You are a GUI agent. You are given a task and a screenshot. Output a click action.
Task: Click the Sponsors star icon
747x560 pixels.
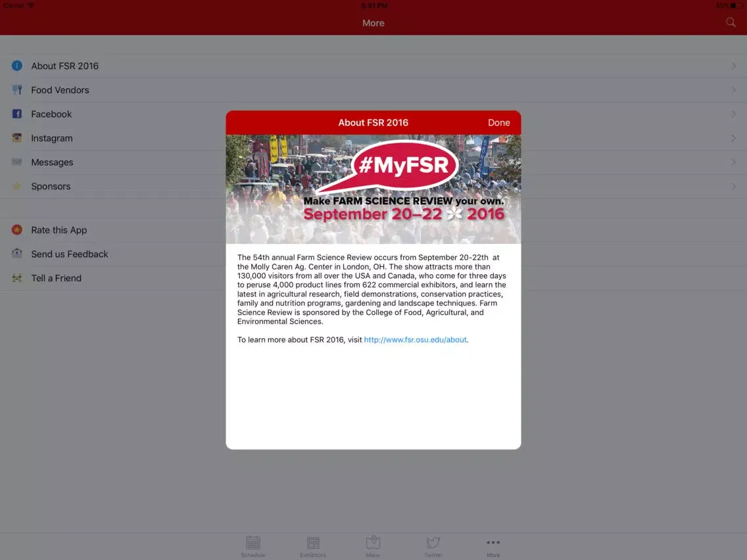[x=16, y=186]
